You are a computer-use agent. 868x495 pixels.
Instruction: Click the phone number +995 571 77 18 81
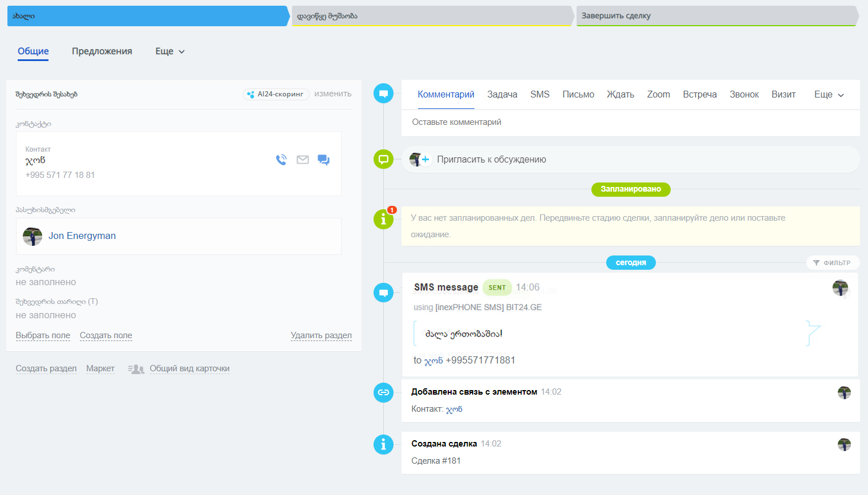(x=60, y=175)
